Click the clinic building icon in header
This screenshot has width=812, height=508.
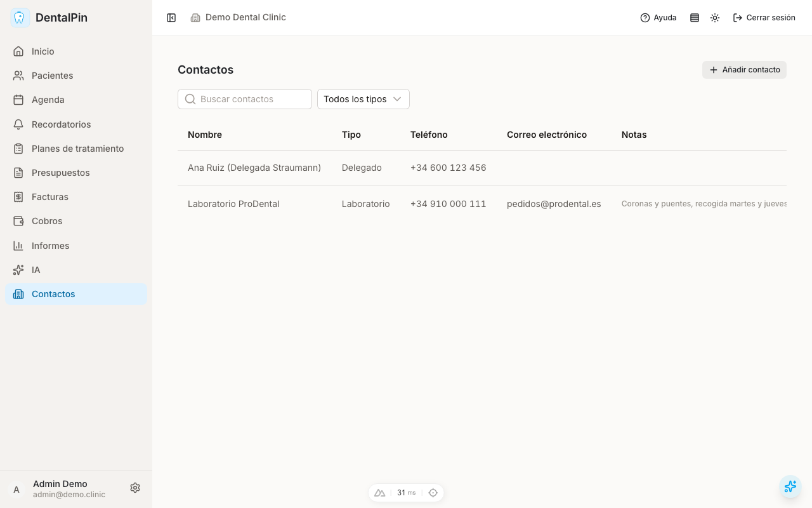pos(195,18)
